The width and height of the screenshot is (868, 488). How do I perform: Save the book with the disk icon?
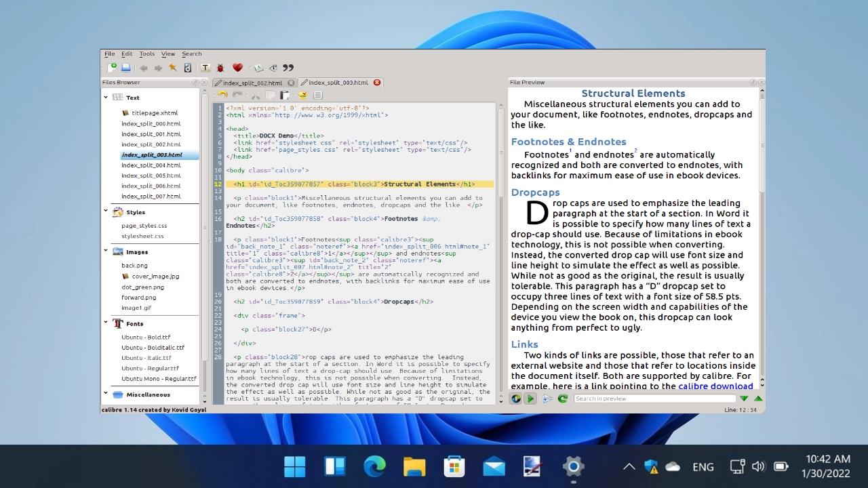(x=125, y=68)
